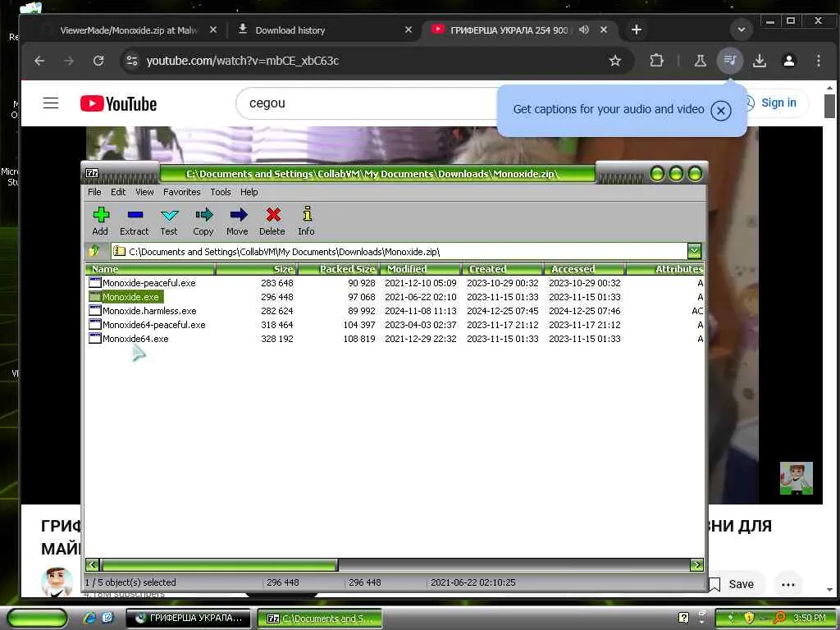This screenshot has height=630, width=840.
Task: Open the video more actions menu
Action: tap(788, 584)
